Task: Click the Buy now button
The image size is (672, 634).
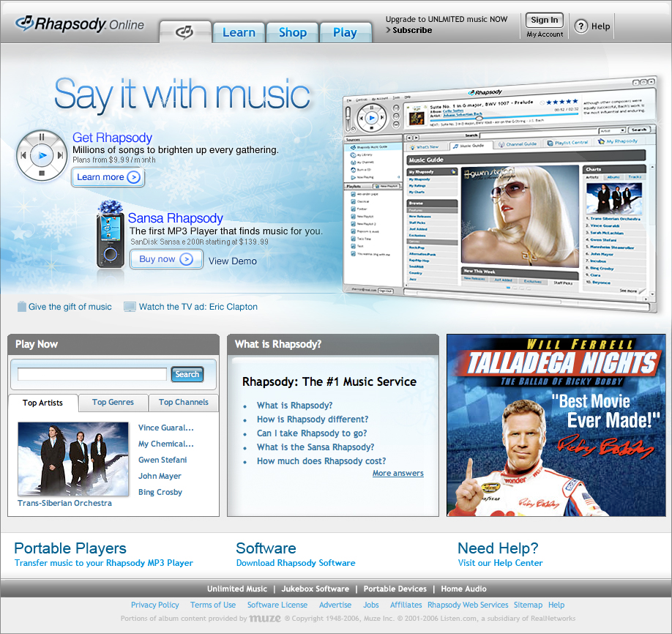Action: click(x=166, y=259)
